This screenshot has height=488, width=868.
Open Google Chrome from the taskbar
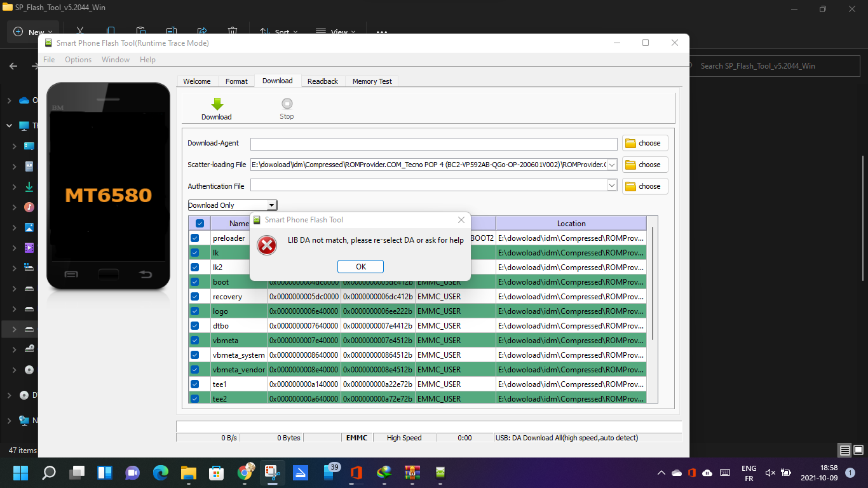(x=245, y=473)
